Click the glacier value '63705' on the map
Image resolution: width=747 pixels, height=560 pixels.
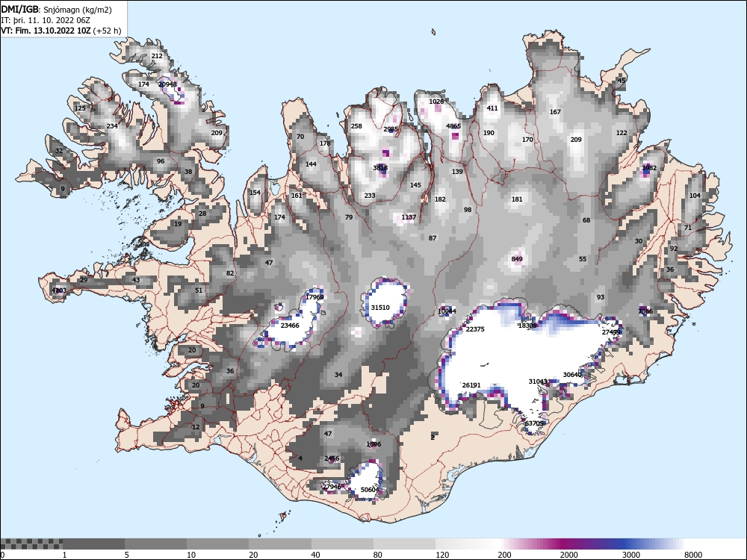click(x=534, y=423)
